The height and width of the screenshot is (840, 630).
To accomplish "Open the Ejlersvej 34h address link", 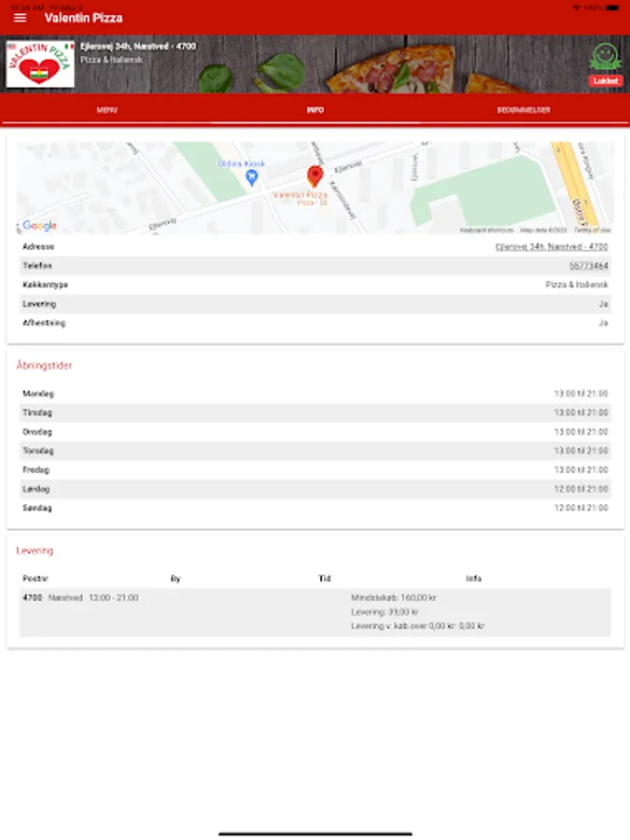I will [x=552, y=247].
